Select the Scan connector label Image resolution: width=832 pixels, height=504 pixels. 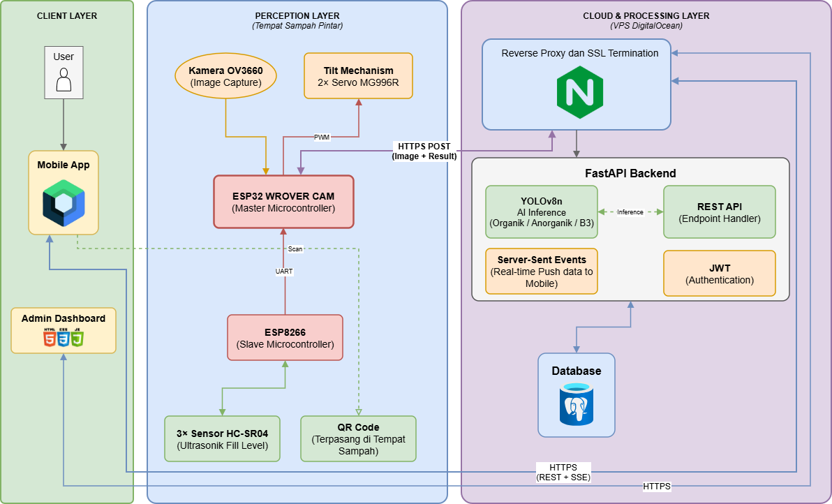[x=295, y=249]
